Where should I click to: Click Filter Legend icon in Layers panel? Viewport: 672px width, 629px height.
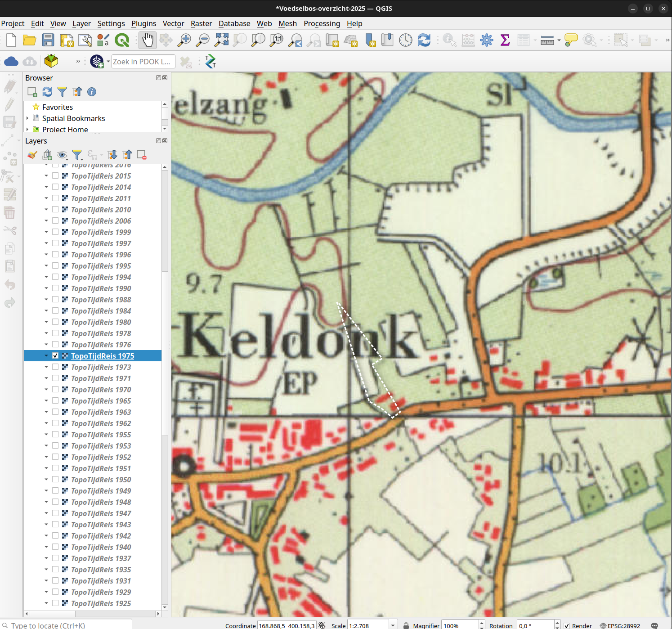pos(77,155)
